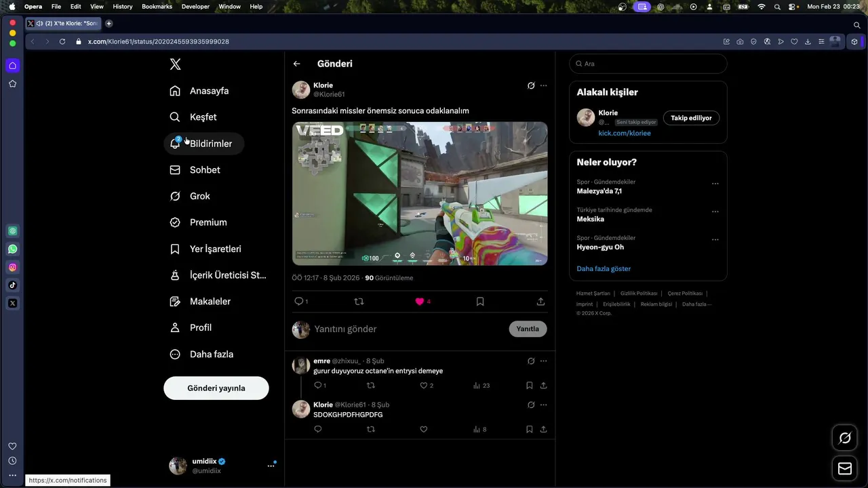Open TikTok in Opera sidebar
The image size is (868, 488).
click(x=13, y=285)
